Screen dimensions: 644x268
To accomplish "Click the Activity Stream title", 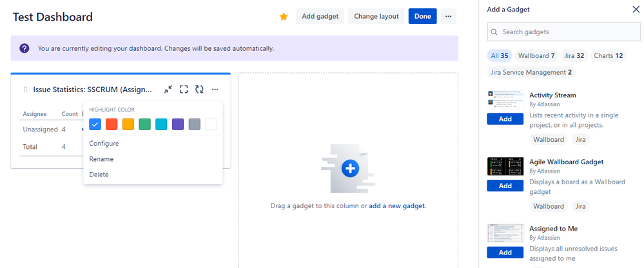I will point(552,95).
